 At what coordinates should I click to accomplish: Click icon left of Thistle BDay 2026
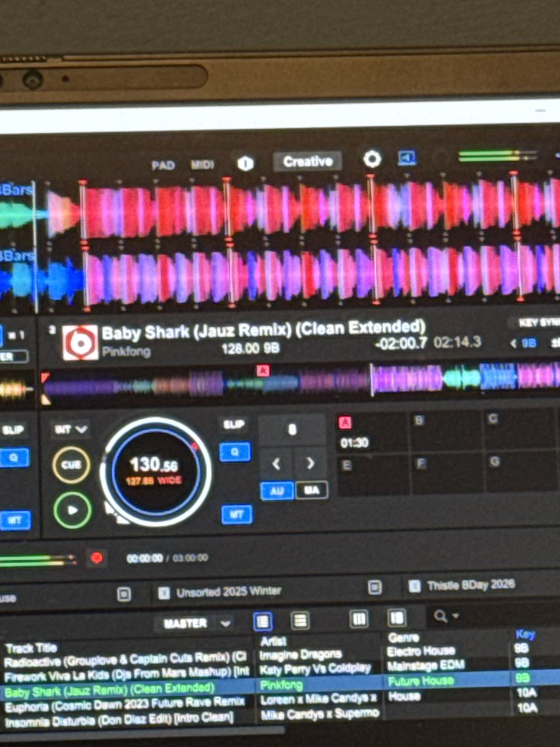pyautogui.click(x=414, y=586)
